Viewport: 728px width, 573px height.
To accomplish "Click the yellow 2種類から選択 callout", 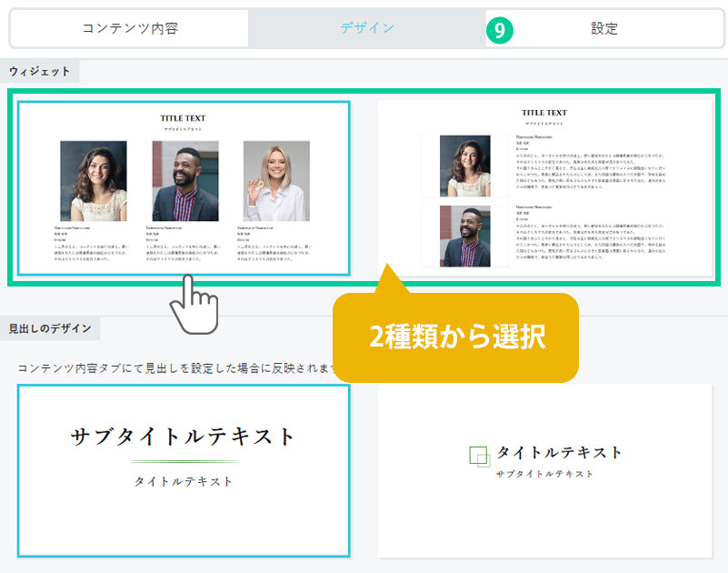I will (456, 337).
